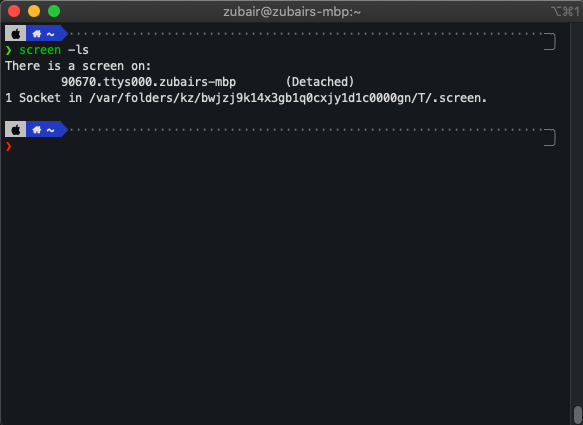The height and width of the screenshot is (425, 583).
Task: Click the tilde in the second blue segment
Action: (51, 130)
